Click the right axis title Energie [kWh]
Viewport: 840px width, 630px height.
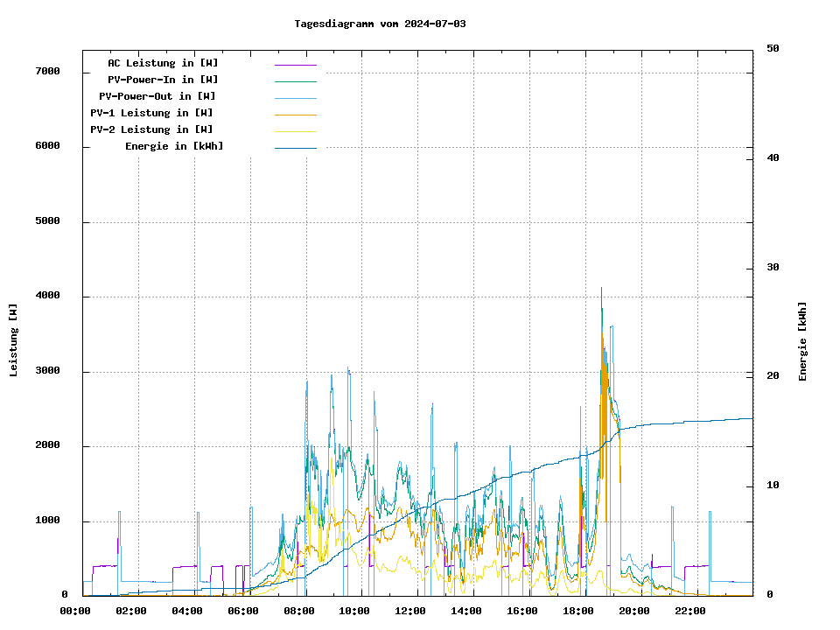pyautogui.click(x=802, y=341)
